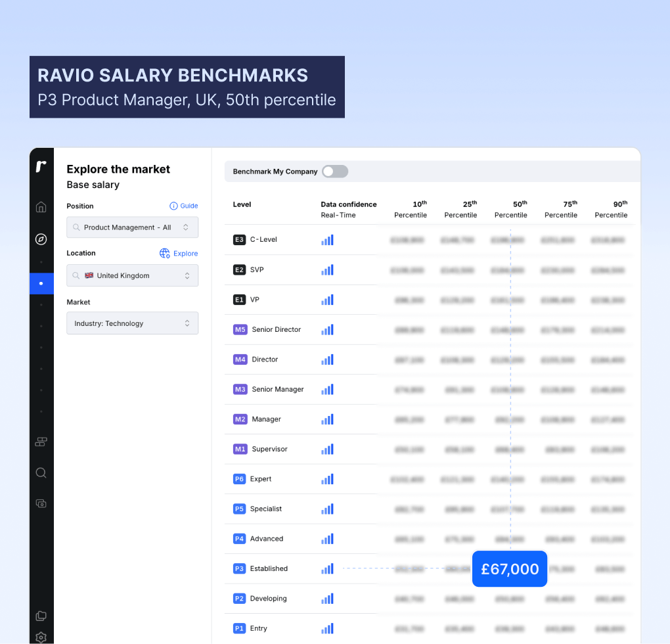Open the Market dropdown showing Industry: Technology
This screenshot has height=644, width=670.
[x=132, y=323]
